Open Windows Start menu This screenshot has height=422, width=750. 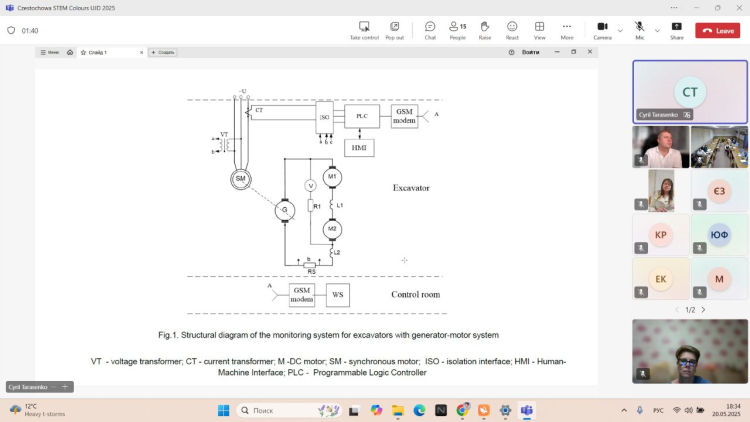[x=224, y=410]
